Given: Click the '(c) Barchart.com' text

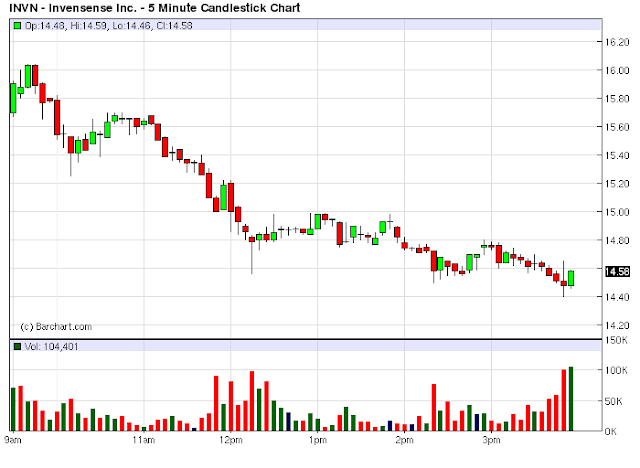Looking at the screenshot, I should click(56, 326).
